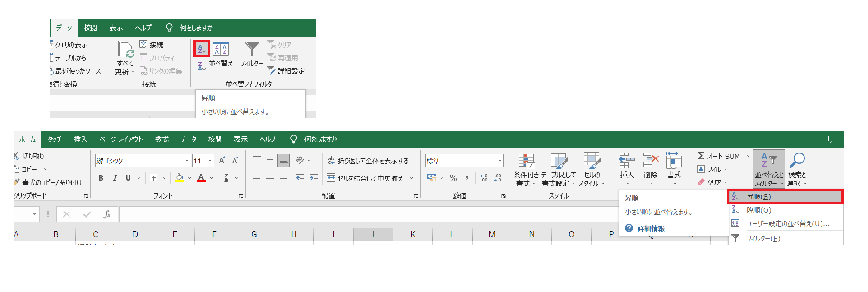This screenshot has height=292, width=868.
Task: Click the 切り取り cut button
Action: tap(29, 156)
